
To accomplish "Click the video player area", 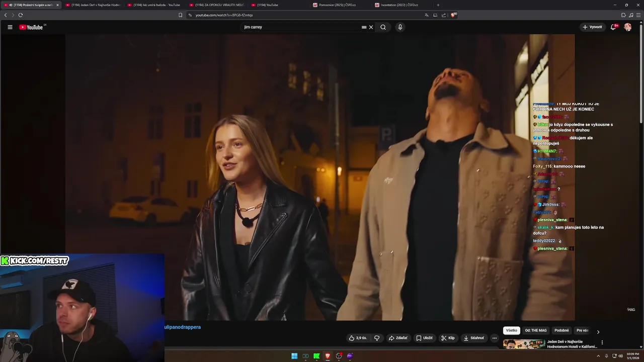I will [320, 177].
